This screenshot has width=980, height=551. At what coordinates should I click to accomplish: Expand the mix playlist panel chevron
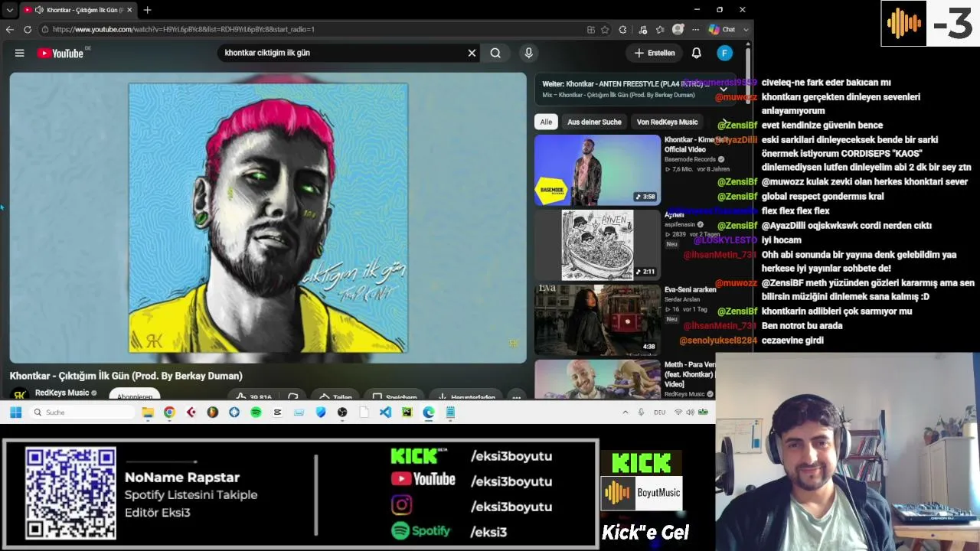pos(723,89)
